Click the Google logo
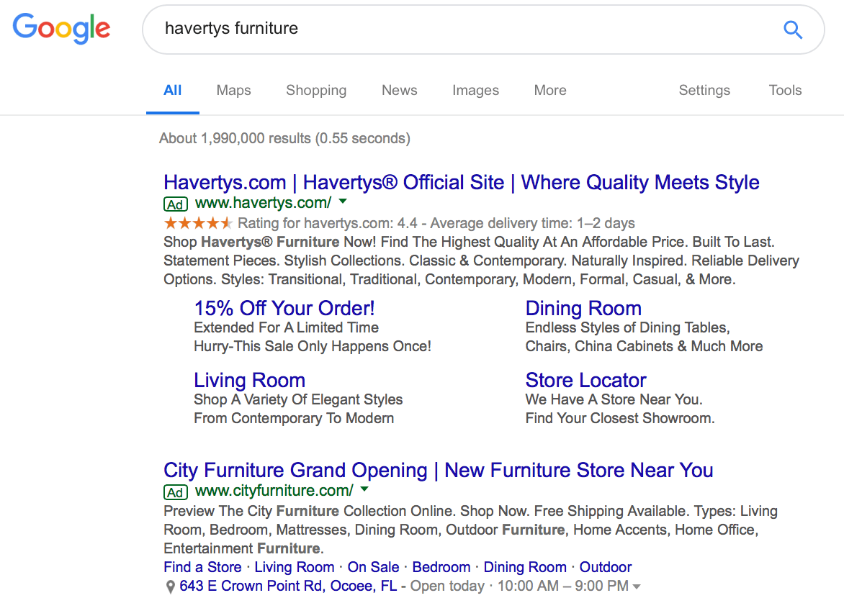This screenshot has height=616, width=844. click(61, 29)
